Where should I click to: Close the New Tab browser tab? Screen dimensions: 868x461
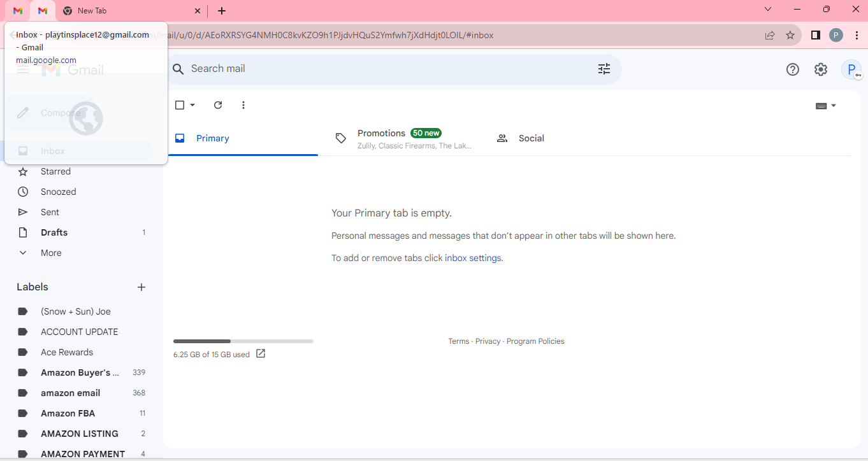(x=198, y=11)
